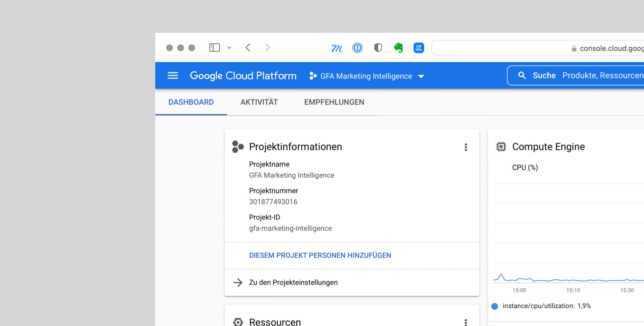Open the Compute Engine card title
Image resolution: width=644 pixels, height=326 pixels.
[x=548, y=147]
